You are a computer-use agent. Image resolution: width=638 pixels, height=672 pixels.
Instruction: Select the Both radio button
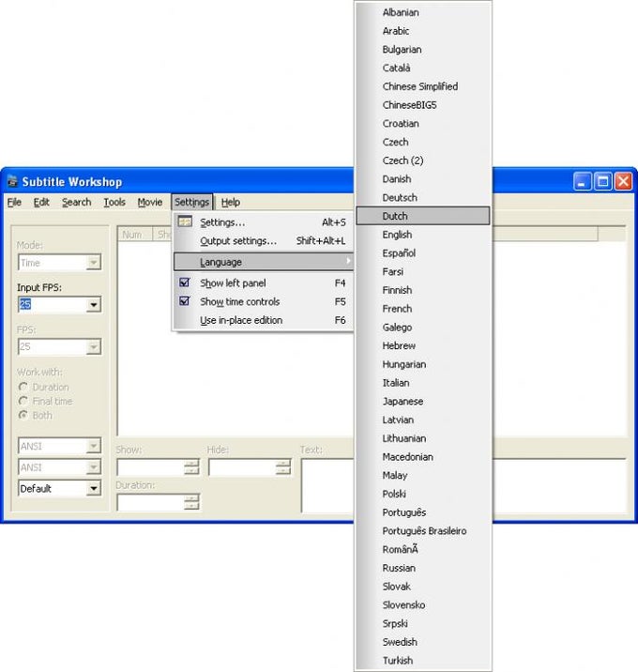point(23,415)
